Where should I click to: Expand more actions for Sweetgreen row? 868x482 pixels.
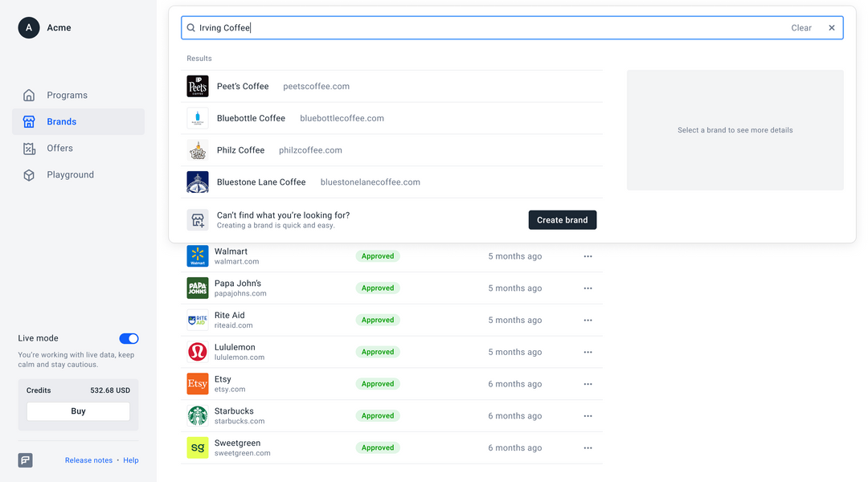point(588,448)
